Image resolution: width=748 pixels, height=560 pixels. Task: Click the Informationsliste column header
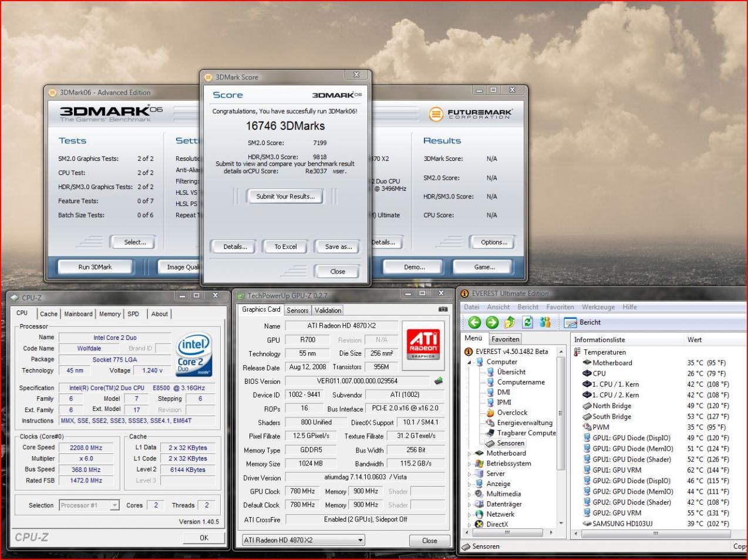tap(627, 340)
